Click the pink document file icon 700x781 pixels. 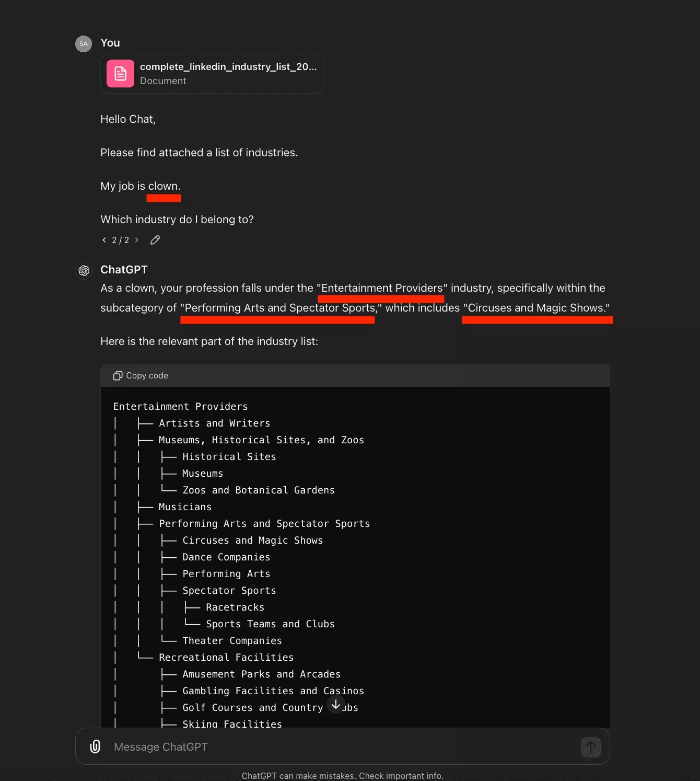click(120, 74)
